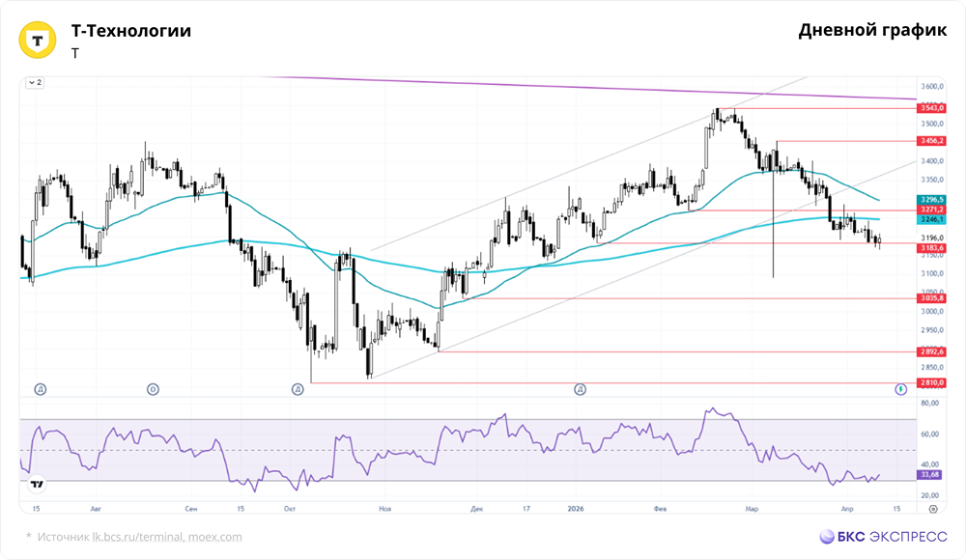
Task: Click the 3271,2 red price label
Action: pyautogui.click(x=931, y=210)
